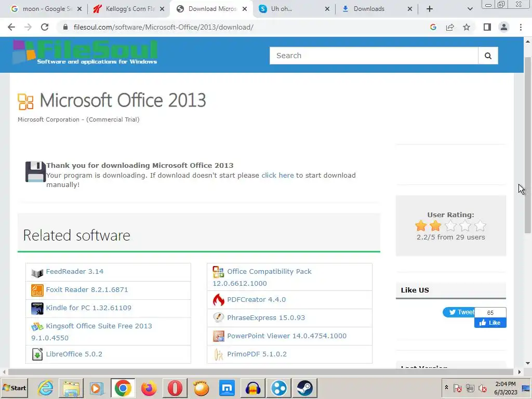
Task: Click the LibreOffice download icon
Action: tap(37, 354)
